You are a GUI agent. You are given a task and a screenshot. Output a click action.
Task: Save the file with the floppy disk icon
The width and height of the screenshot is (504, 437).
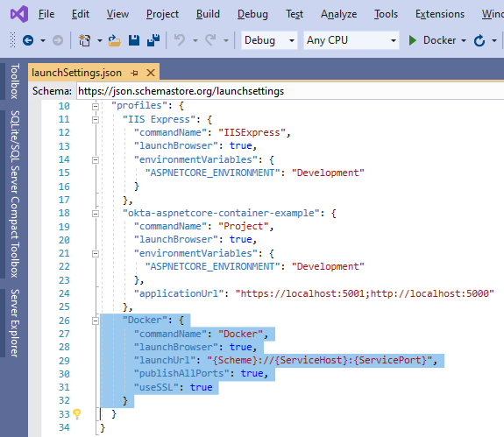[x=134, y=40]
